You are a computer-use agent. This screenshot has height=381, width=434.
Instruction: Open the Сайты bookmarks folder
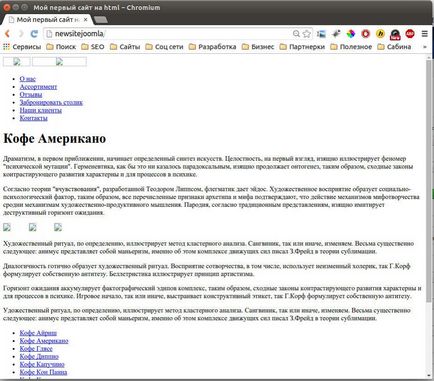click(x=125, y=47)
